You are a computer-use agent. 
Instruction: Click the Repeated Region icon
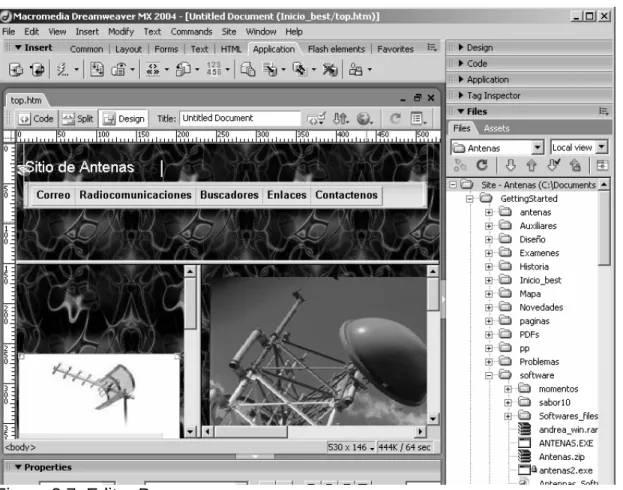(97, 70)
